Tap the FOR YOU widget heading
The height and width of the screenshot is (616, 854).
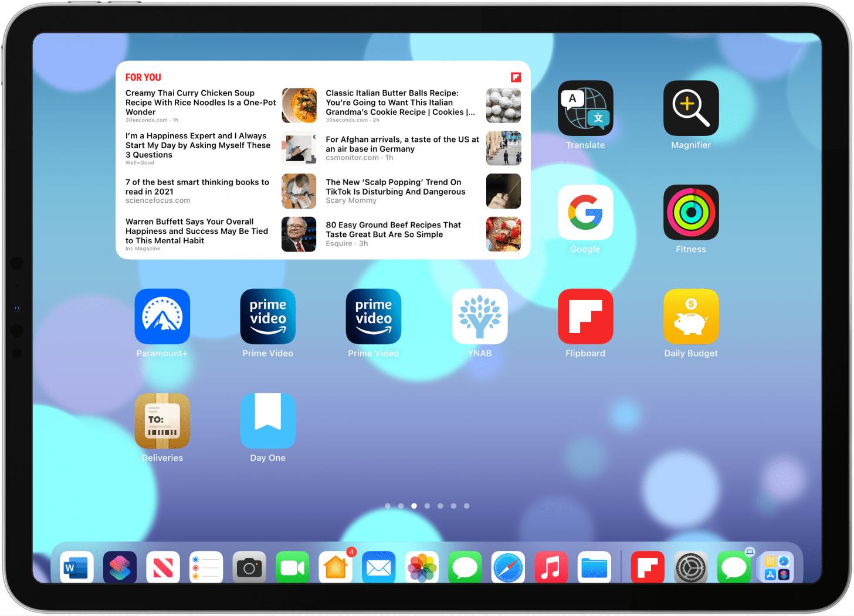pyautogui.click(x=143, y=77)
